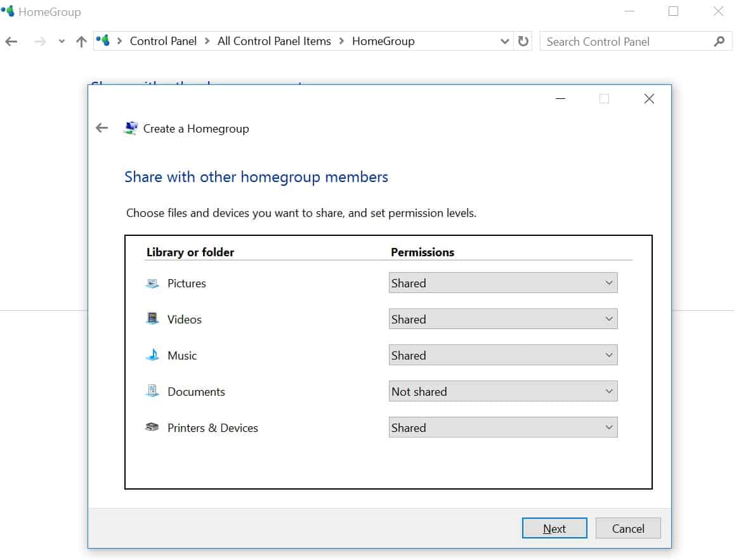Open the Music permissions dropdown
734x560 pixels.
[x=503, y=355]
